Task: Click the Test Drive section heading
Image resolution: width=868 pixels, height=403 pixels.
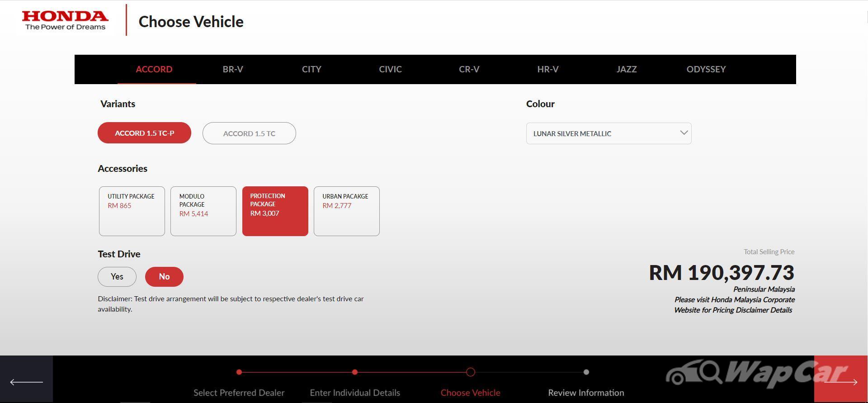Action: [x=119, y=254]
